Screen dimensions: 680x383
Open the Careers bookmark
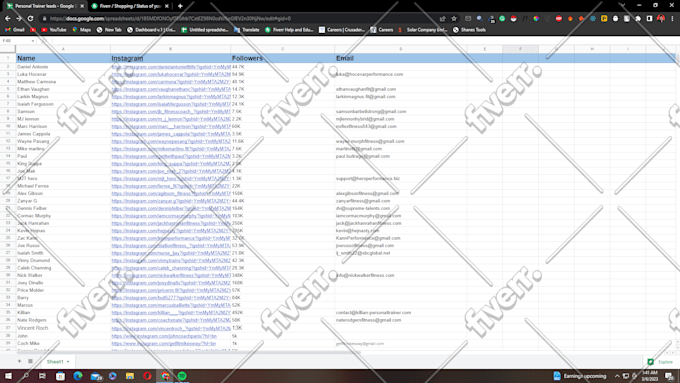click(382, 30)
